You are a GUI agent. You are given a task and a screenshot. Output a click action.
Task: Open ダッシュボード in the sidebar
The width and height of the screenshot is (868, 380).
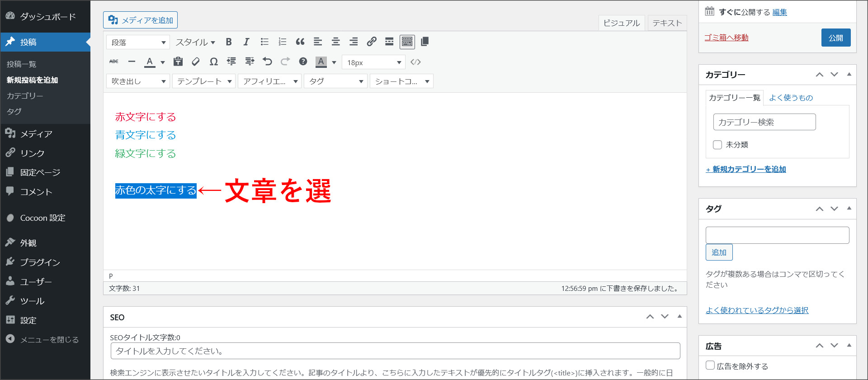tap(45, 17)
